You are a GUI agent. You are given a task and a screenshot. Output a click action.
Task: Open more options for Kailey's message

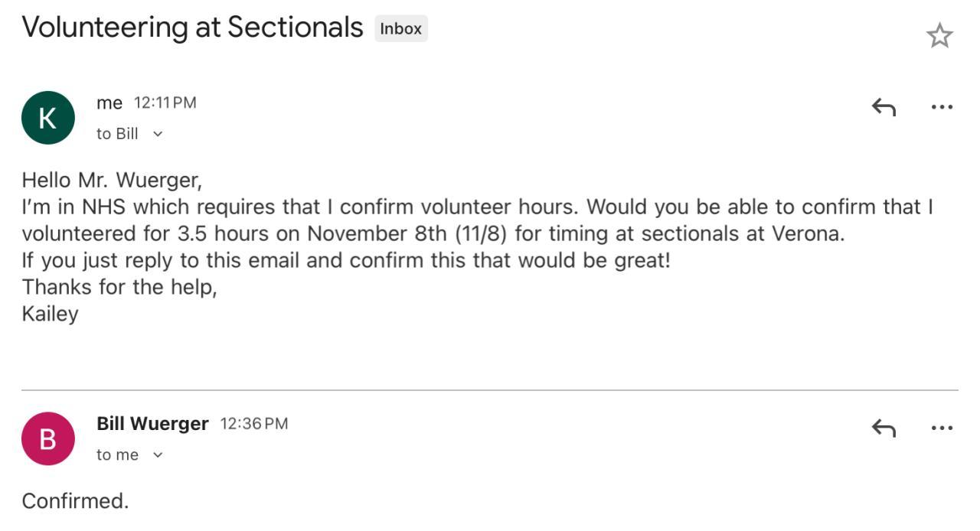pyautogui.click(x=942, y=107)
